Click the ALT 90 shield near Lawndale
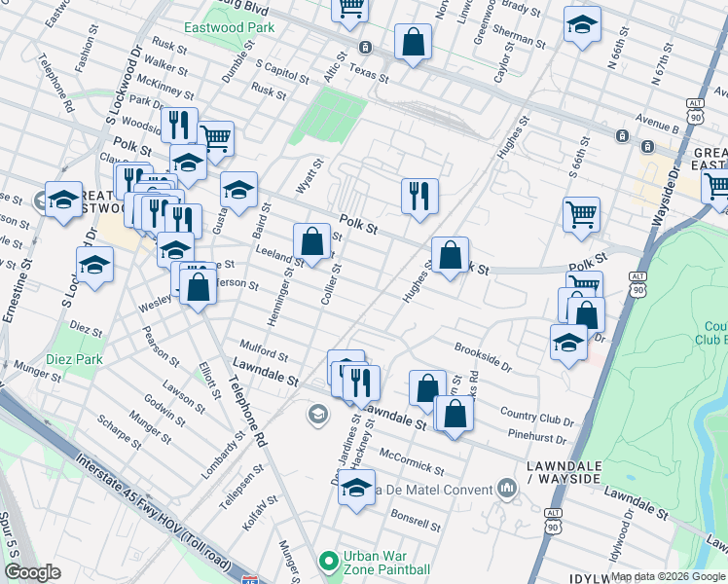The width and height of the screenshot is (728, 584). [x=553, y=522]
